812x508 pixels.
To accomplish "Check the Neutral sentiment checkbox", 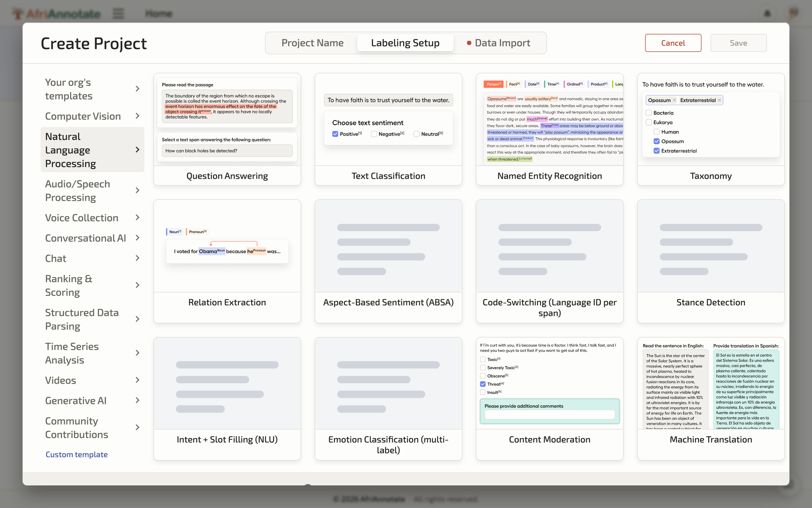I will point(416,134).
